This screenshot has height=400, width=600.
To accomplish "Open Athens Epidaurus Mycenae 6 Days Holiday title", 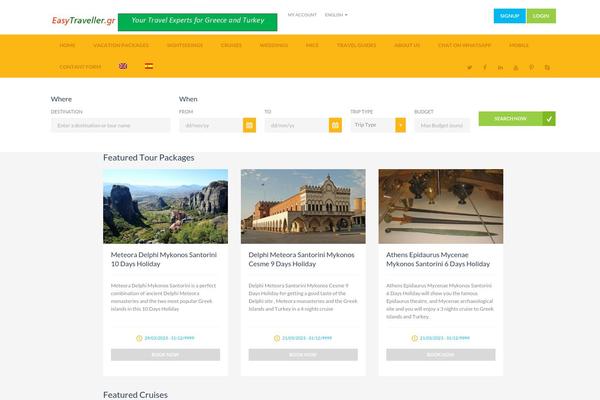I will pos(438,260).
